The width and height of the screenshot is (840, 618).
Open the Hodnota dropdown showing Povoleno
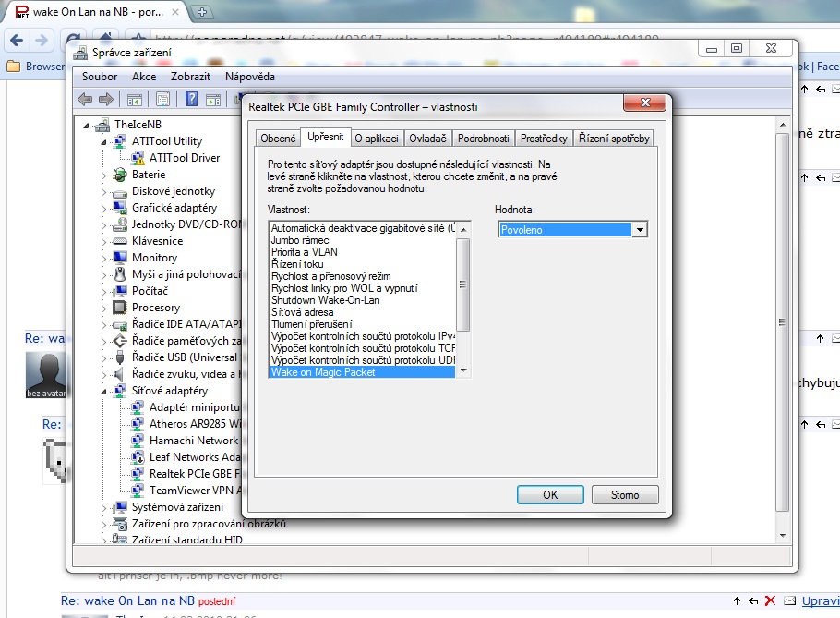click(x=640, y=230)
